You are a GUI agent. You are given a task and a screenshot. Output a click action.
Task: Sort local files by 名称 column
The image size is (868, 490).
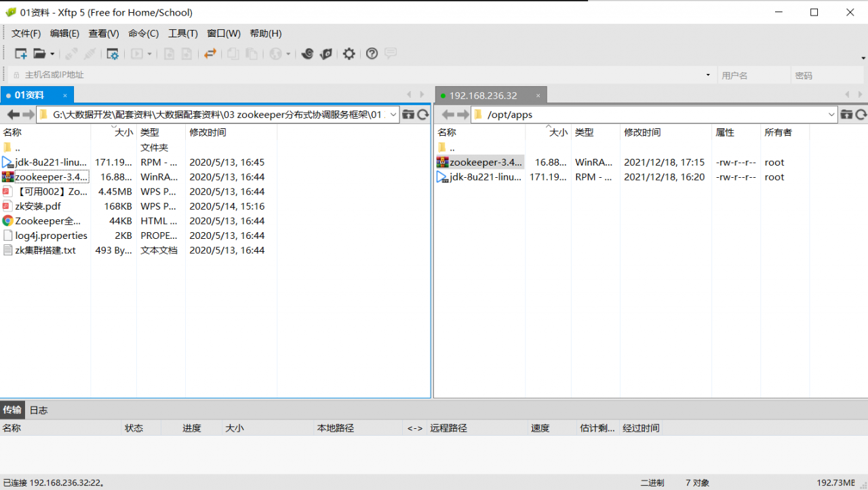tap(45, 132)
